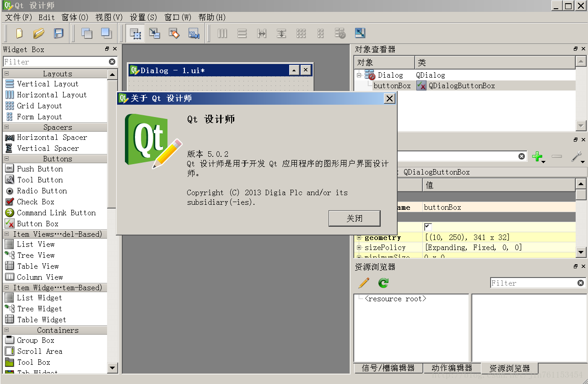Open the 设置(S) menu
The width and height of the screenshot is (588, 384).
pos(143,17)
